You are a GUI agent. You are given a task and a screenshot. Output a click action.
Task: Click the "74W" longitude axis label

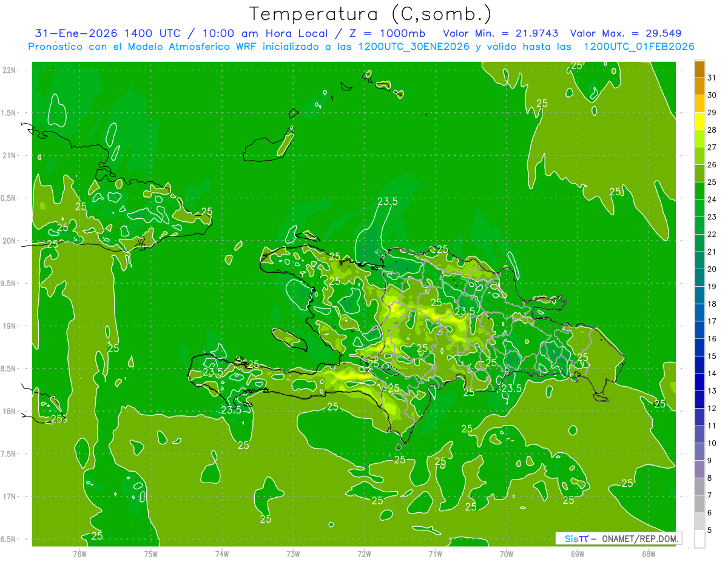tap(222, 554)
